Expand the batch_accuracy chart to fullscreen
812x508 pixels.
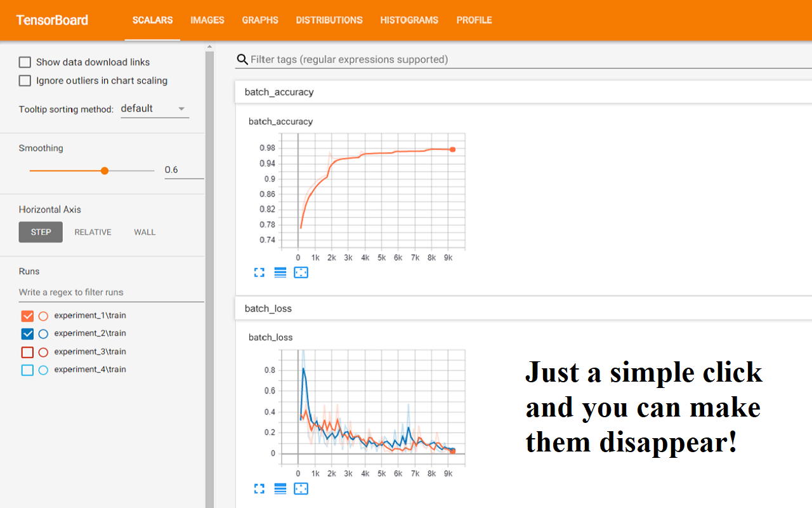click(x=259, y=272)
